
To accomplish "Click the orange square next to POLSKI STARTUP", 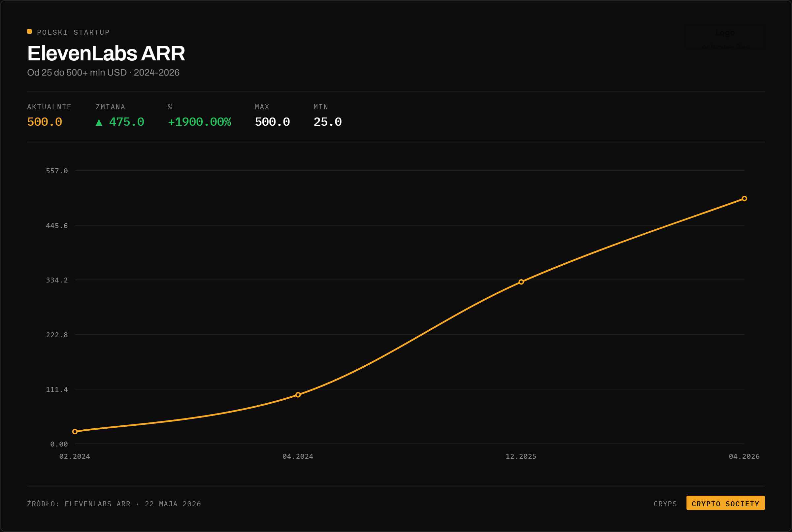I will click(x=29, y=32).
